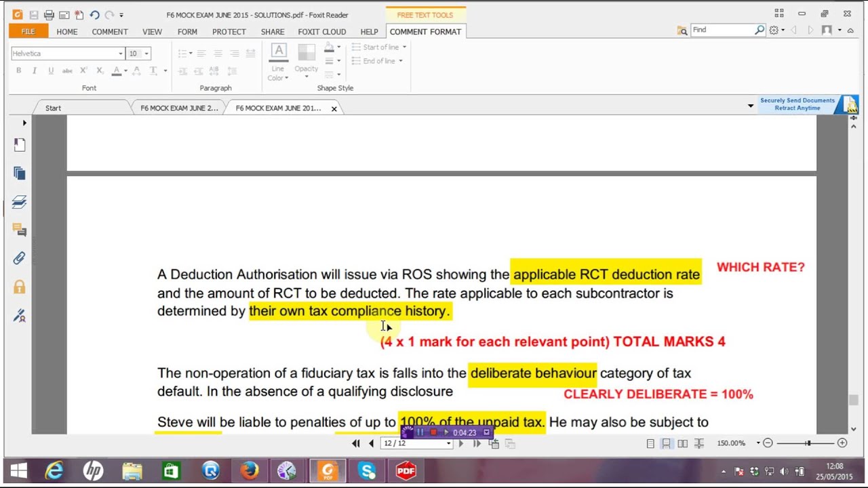Click zoom in plus button

(842, 443)
